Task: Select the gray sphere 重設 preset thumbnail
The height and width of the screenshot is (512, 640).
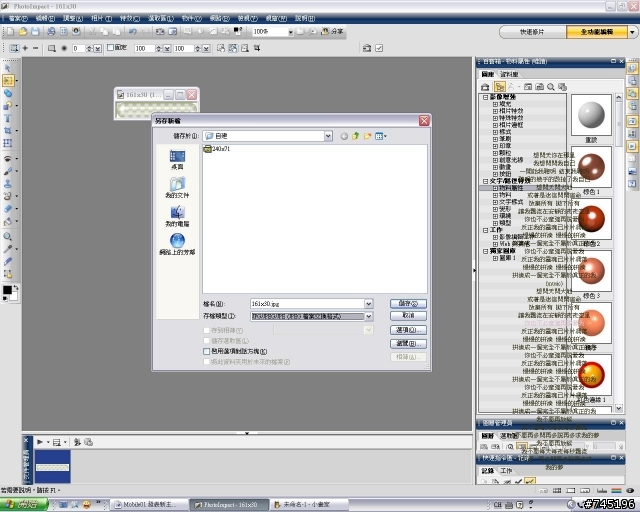Action: [591, 115]
